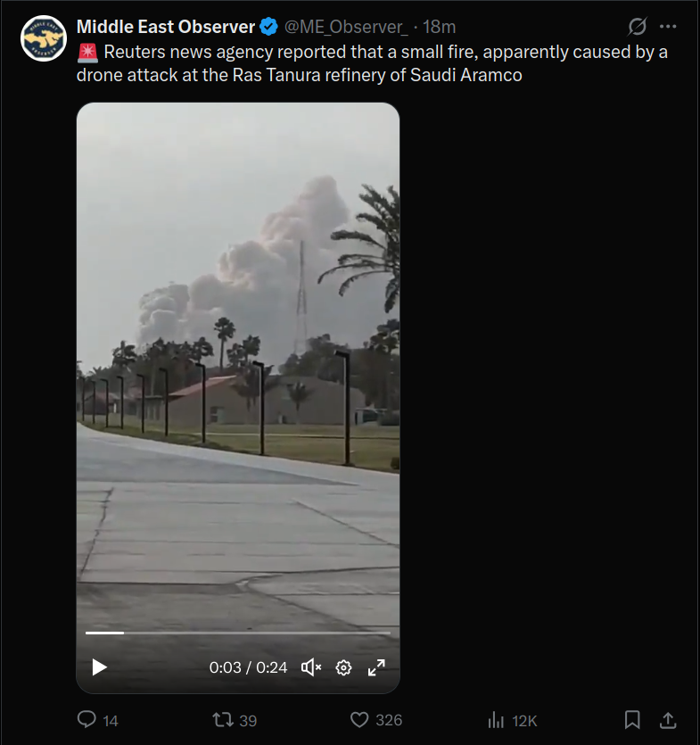Click the Middle East Observer display name

pyautogui.click(x=166, y=27)
